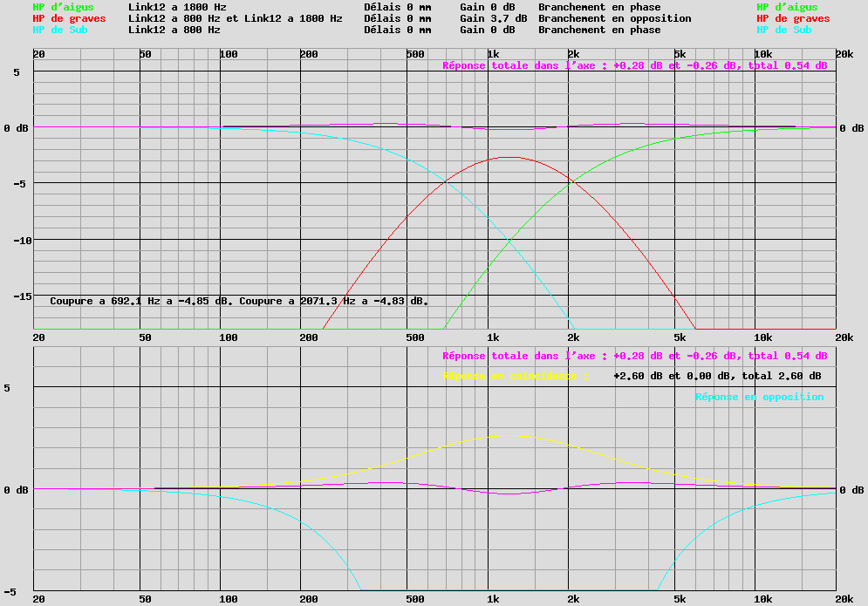Screen dimensions: 868x606
Task: Click "Branchement en phase" in the HP d'aigus row
Action: click(x=599, y=7)
